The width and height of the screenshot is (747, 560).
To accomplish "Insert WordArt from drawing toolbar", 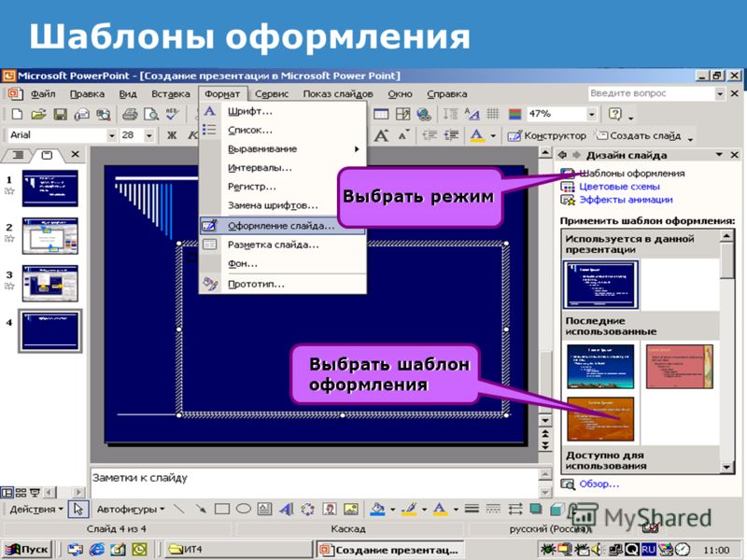I will [286, 509].
